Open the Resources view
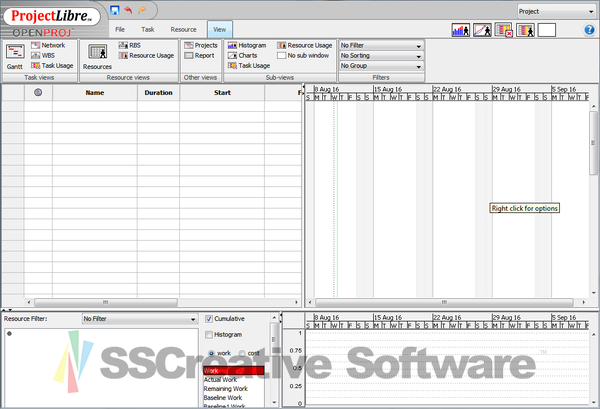 pos(97,57)
